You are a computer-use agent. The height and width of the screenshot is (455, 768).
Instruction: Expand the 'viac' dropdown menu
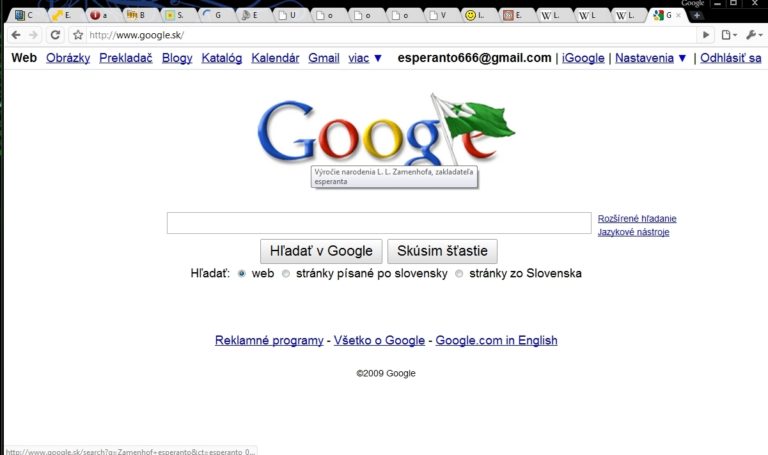click(x=365, y=58)
